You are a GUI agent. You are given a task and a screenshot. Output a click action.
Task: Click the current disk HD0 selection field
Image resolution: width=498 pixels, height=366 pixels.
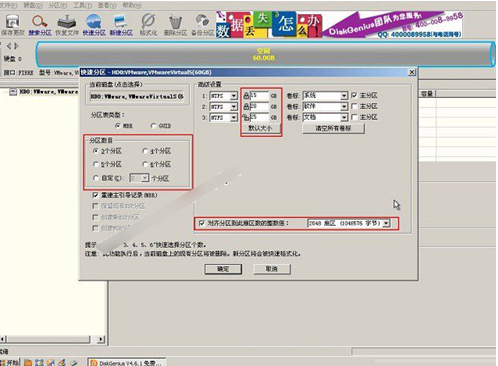tap(137, 96)
